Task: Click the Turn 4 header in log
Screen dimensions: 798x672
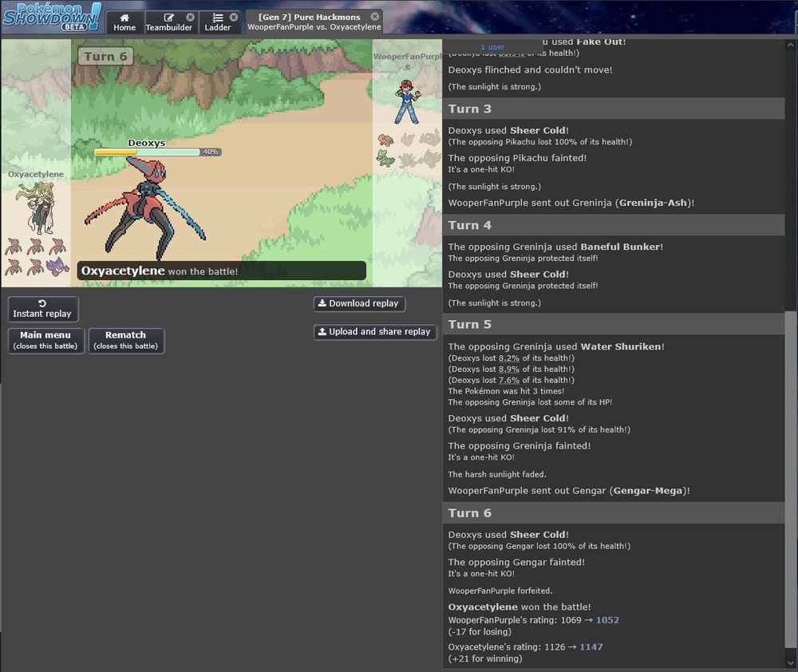Action: (613, 225)
